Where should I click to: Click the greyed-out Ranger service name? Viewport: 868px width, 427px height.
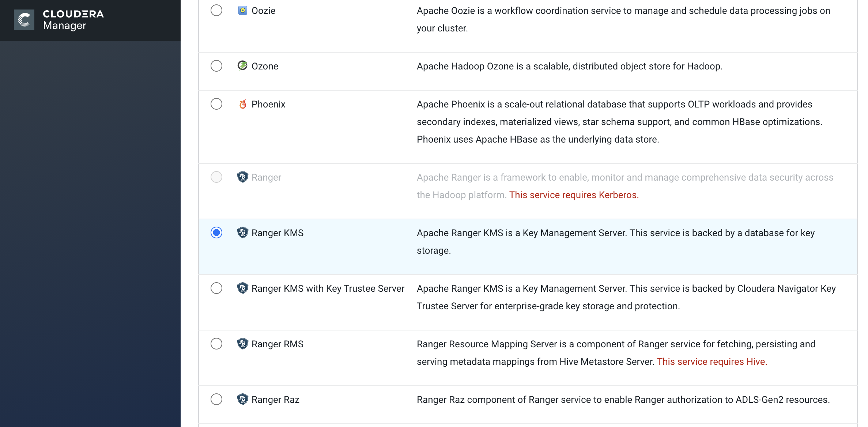(266, 177)
